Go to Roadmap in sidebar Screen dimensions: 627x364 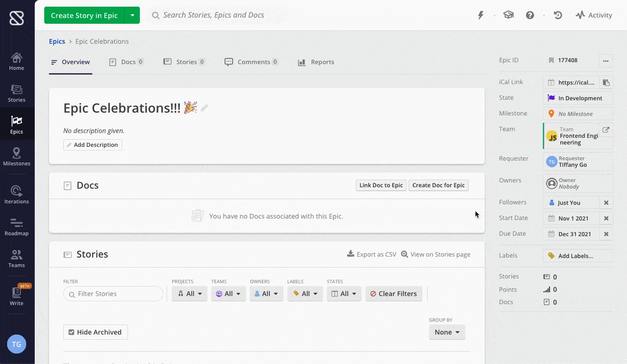pos(17,228)
